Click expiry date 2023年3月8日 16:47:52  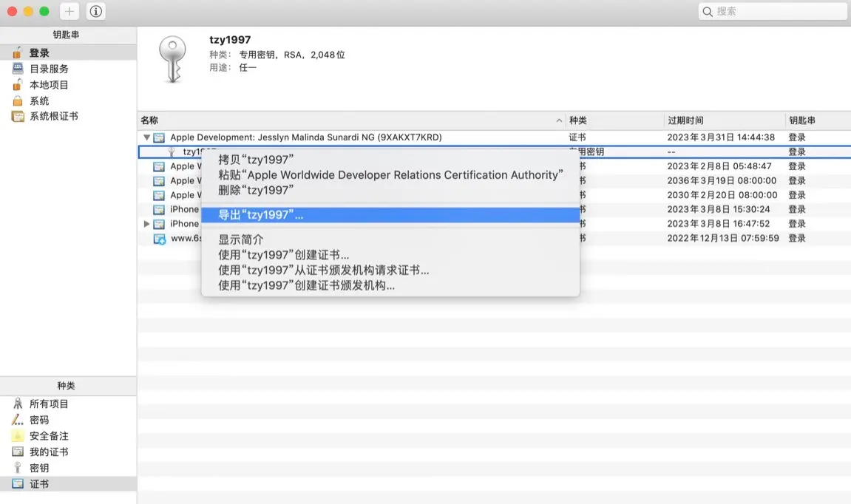(x=719, y=223)
